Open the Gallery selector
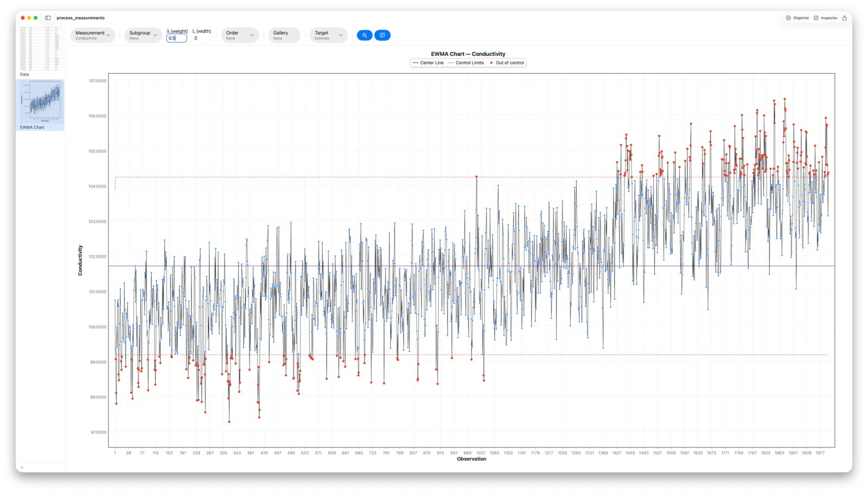 284,35
